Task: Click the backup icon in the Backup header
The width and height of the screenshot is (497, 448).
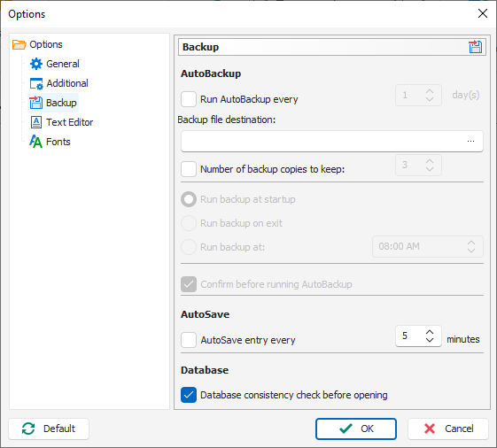Action: coord(475,47)
